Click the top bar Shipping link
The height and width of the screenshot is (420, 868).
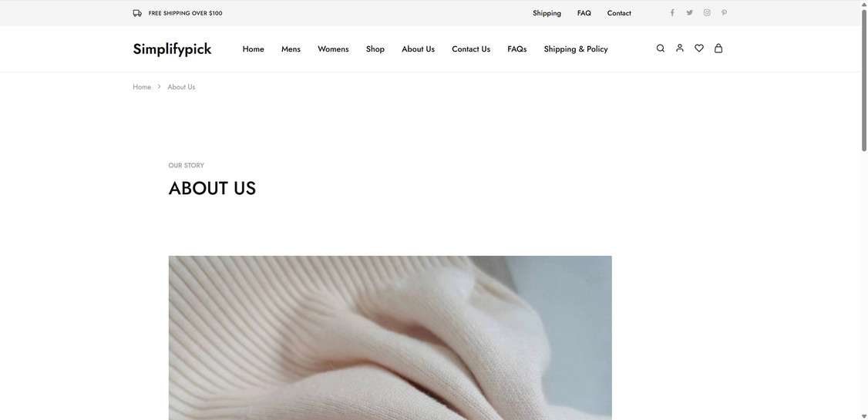pos(547,13)
